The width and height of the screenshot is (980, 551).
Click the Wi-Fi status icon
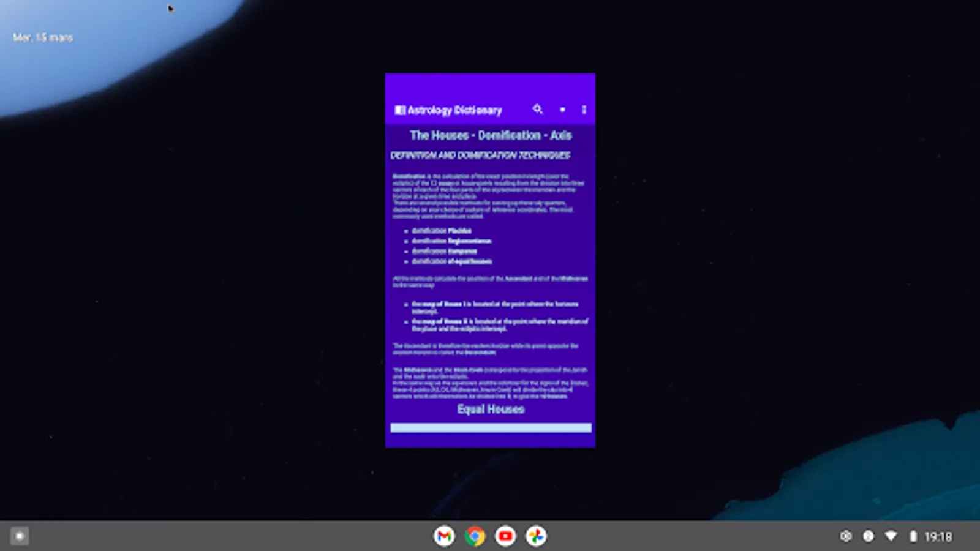891,536
